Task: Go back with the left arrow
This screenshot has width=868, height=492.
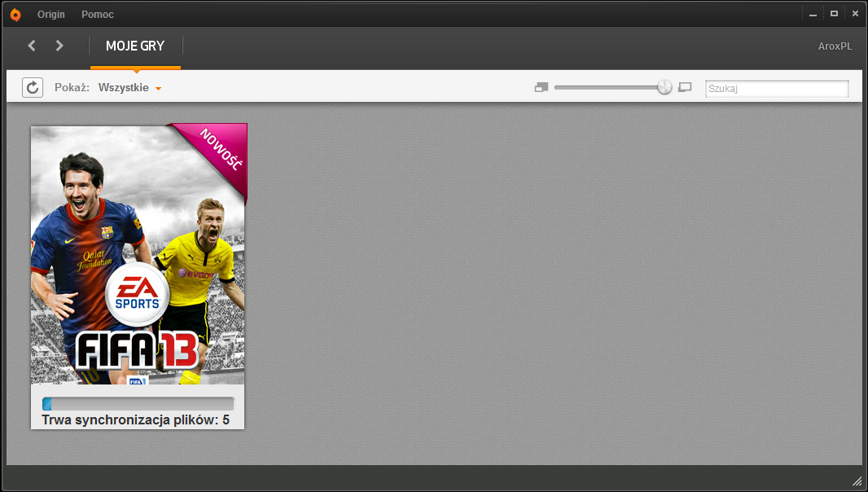Action: tap(32, 46)
